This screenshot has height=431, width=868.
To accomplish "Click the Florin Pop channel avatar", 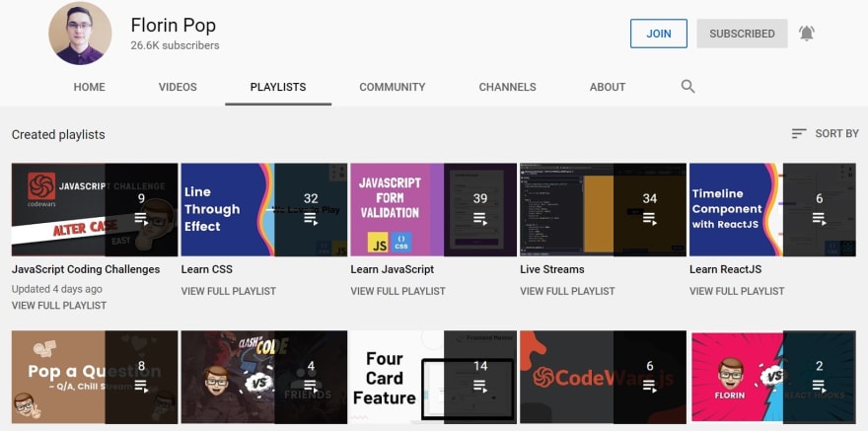I will tap(80, 34).
